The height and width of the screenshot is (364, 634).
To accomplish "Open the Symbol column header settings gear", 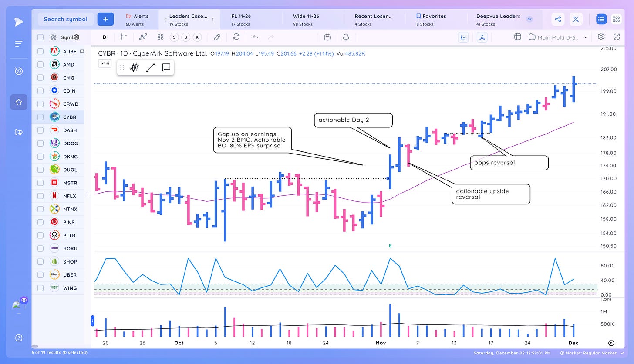I will [x=76, y=37].
